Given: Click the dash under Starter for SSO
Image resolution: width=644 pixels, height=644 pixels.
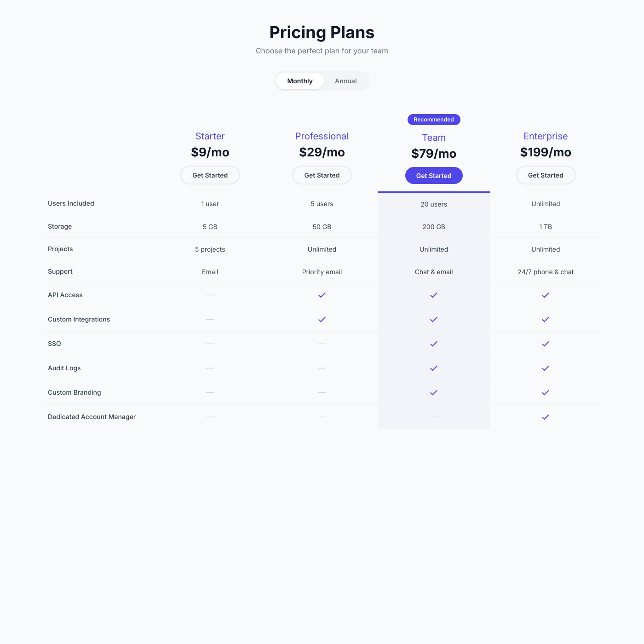Looking at the screenshot, I should pyautogui.click(x=210, y=344).
